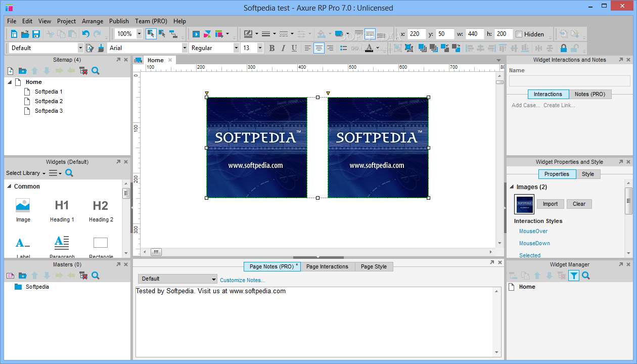Image resolution: width=637 pixels, height=364 pixels.
Task: Select contained selection mode arrow
Action: [162, 34]
